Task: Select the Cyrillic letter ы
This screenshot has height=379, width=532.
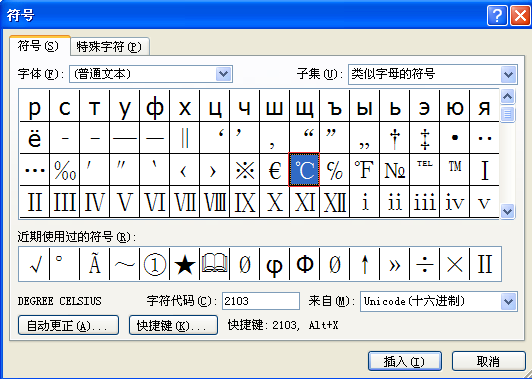Action: pyautogui.click(x=364, y=106)
